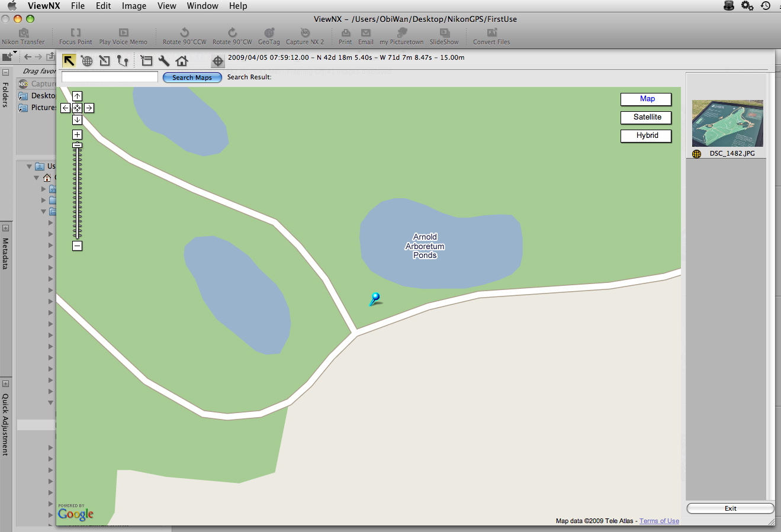Open the File menu

pyautogui.click(x=78, y=6)
